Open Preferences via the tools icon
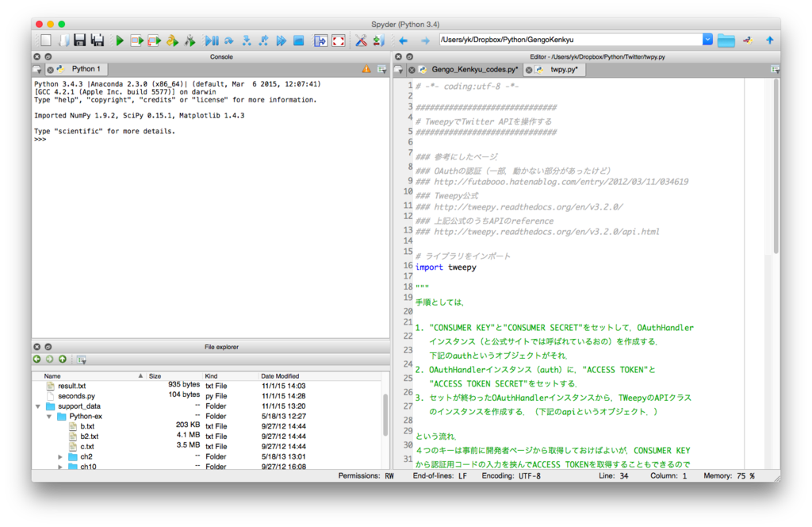This screenshot has width=812, height=527. 361,40
